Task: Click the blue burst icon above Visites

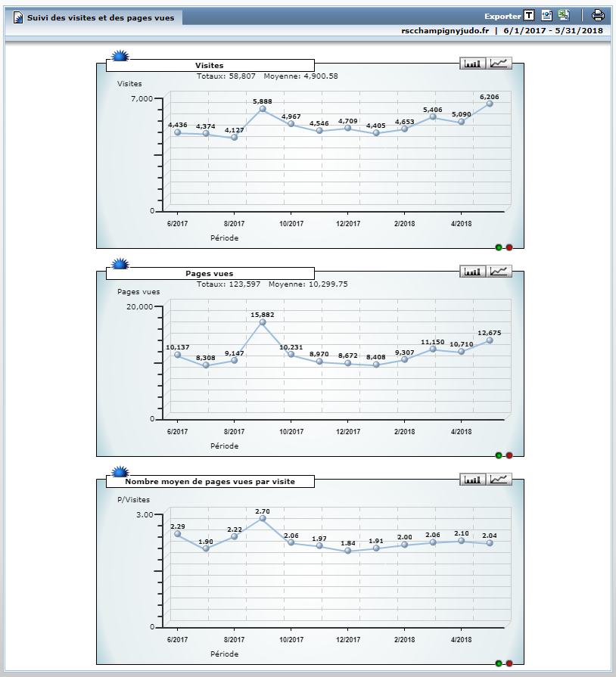Action: click(120, 56)
